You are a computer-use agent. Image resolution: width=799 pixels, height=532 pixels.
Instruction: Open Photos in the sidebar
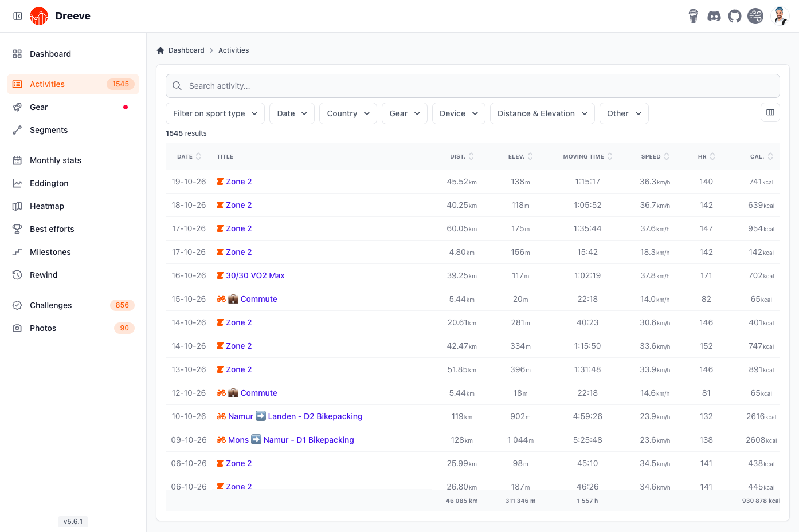73,328
